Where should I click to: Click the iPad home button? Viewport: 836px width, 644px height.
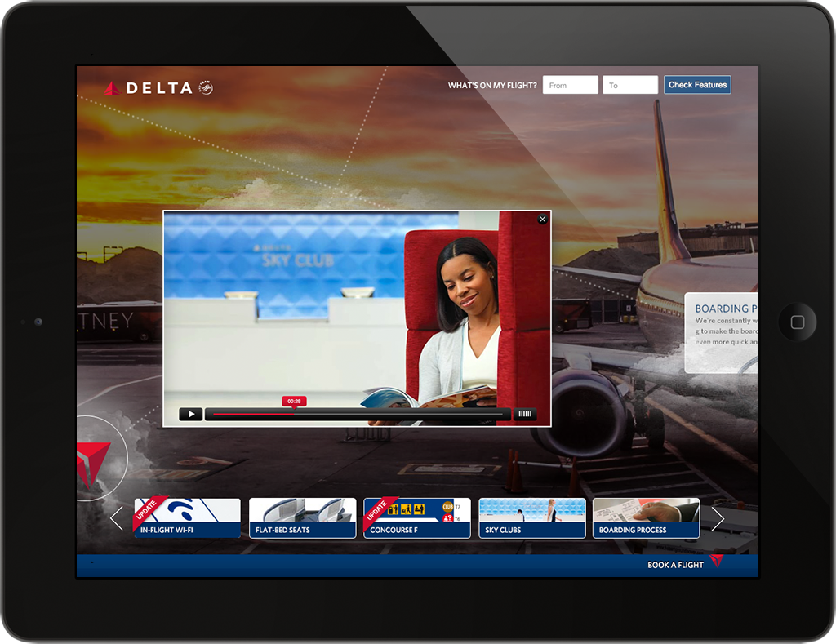click(x=797, y=322)
